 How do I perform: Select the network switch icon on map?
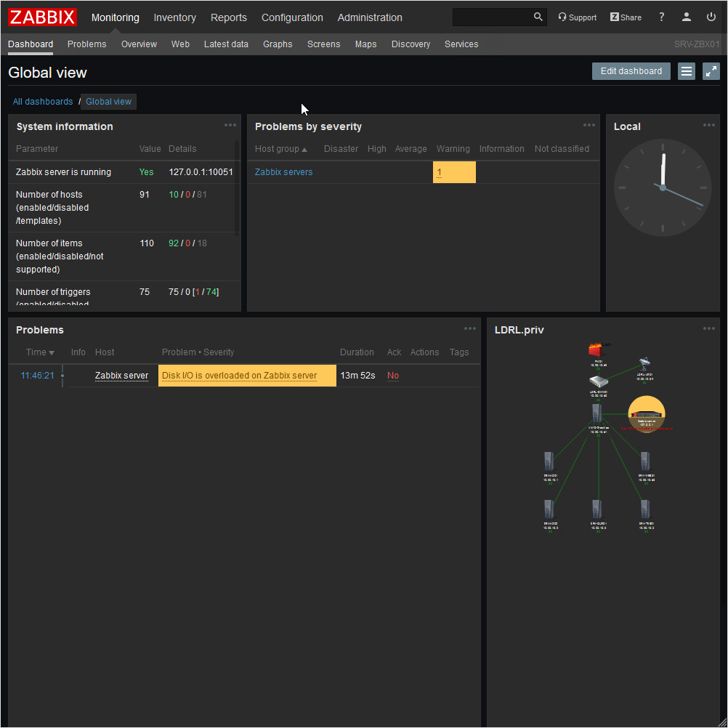point(597,381)
